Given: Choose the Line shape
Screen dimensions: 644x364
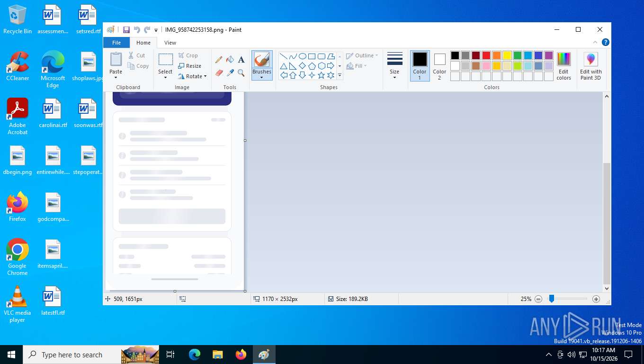Looking at the screenshot, I should click(x=284, y=56).
